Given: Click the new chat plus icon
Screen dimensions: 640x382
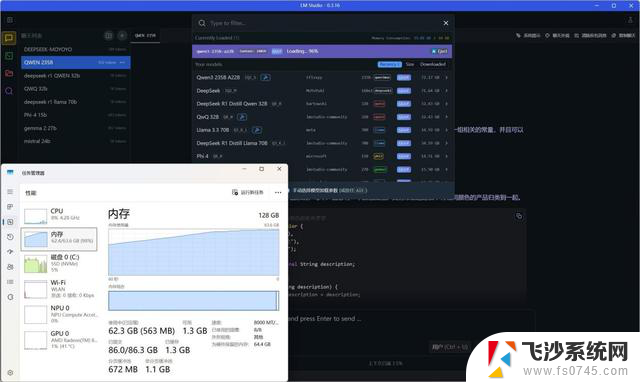Looking at the screenshot, I should (122, 36).
